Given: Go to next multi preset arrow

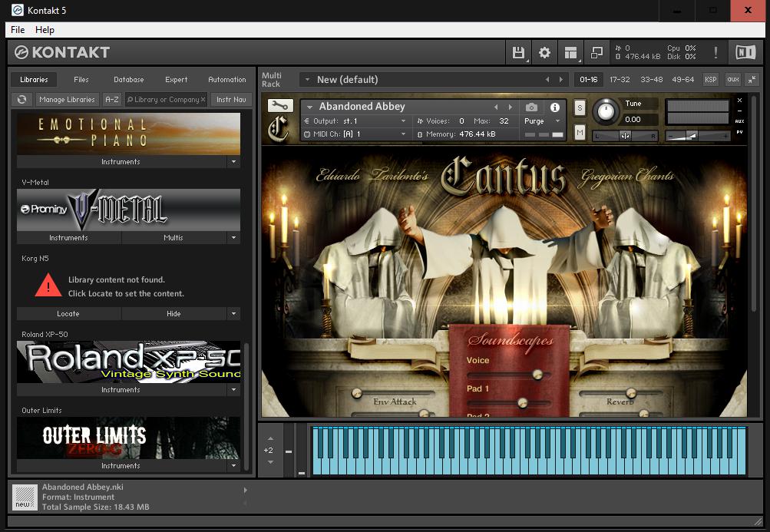Looking at the screenshot, I should 561,79.
